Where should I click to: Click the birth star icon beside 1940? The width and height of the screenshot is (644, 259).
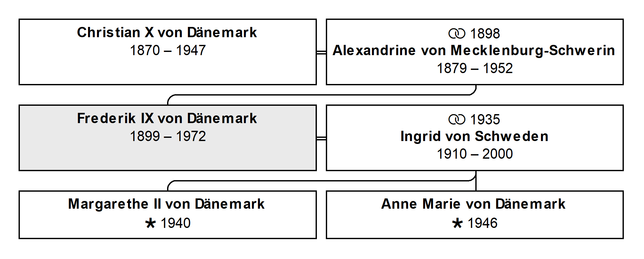(x=150, y=223)
